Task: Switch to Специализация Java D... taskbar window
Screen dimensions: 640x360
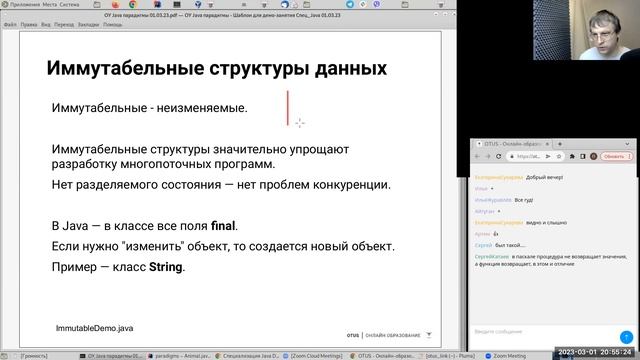Action: tap(247, 356)
